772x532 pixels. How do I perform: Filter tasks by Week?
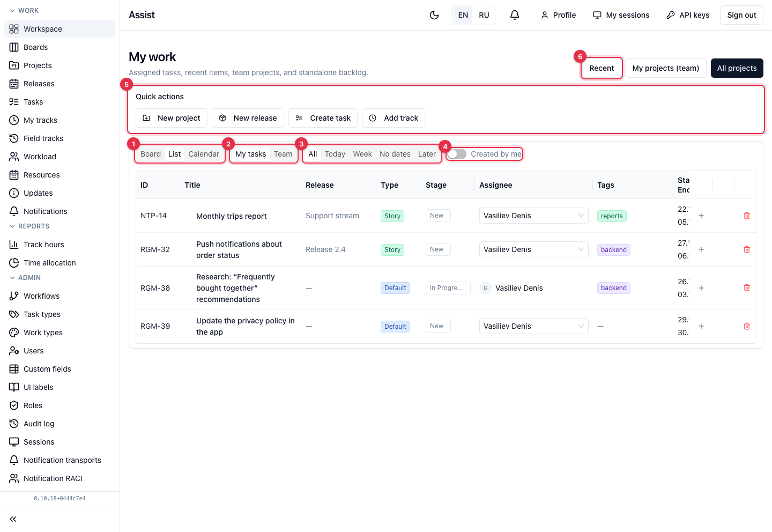(x=362, y=154)
